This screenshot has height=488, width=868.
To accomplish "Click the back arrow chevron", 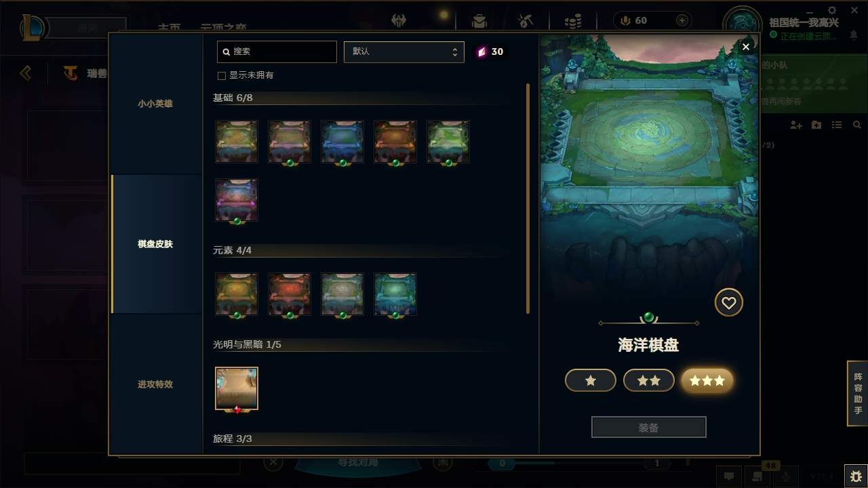I will click(x=26, y=73).
